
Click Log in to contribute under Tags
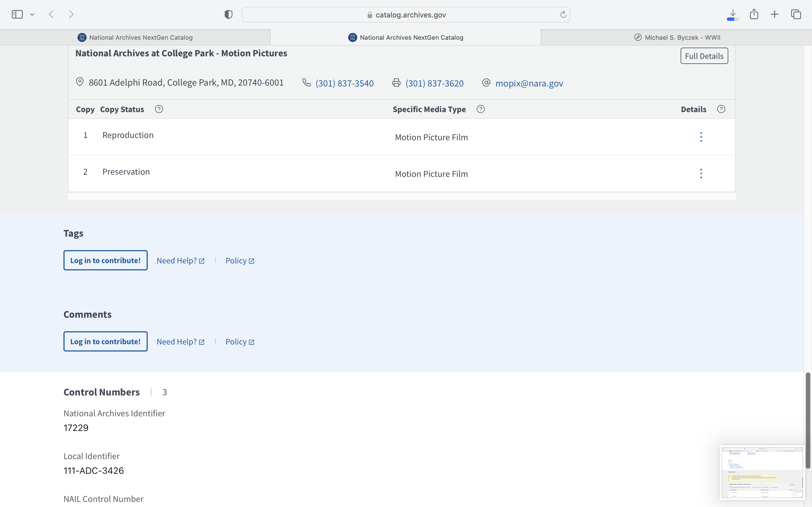105,260
